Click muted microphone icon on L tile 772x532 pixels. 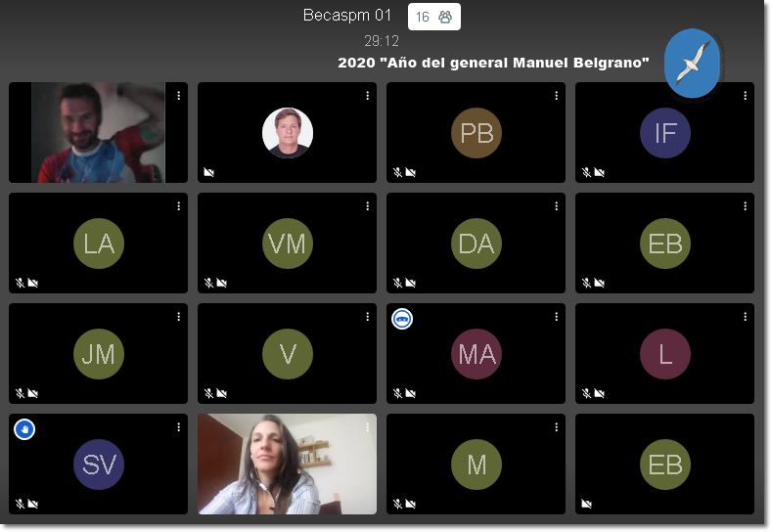[586, 393]
